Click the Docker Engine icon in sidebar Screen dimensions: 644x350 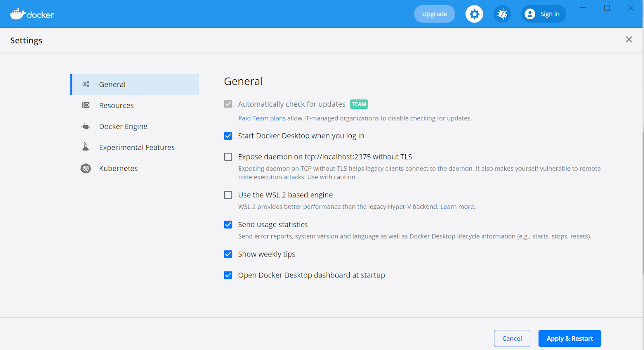tap(86, 126)
